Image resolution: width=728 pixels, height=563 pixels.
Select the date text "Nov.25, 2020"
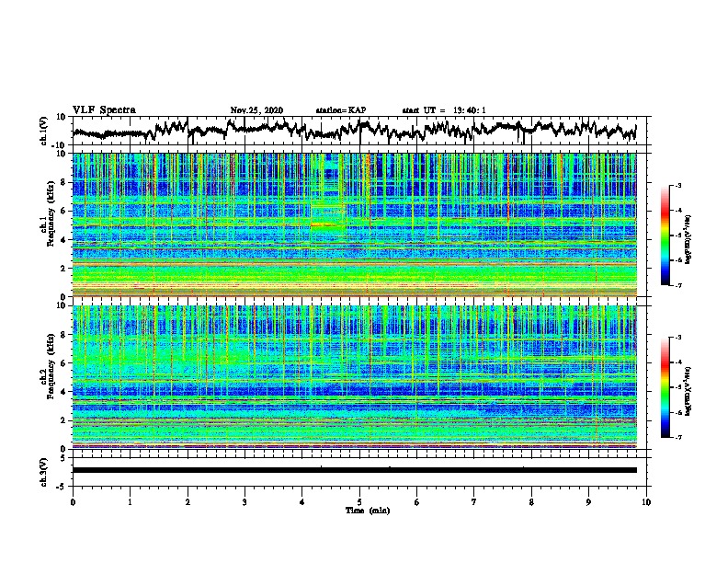pyautogui.click(x=256, y=110)
